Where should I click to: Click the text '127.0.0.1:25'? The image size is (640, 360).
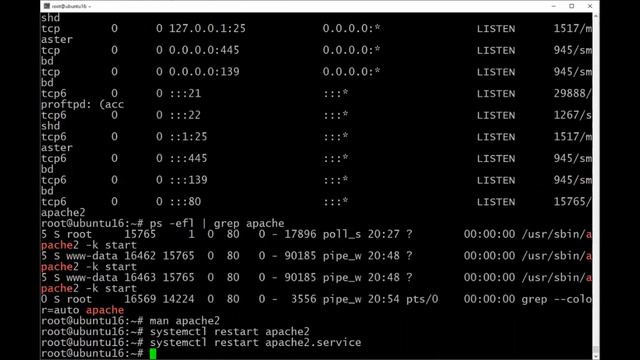click(x=207, y=29)
